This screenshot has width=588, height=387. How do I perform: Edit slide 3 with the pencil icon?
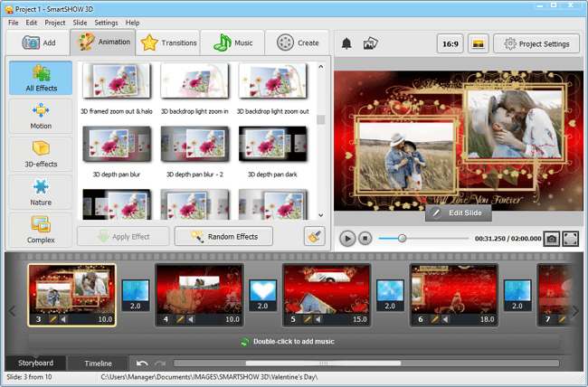(52, 319)
